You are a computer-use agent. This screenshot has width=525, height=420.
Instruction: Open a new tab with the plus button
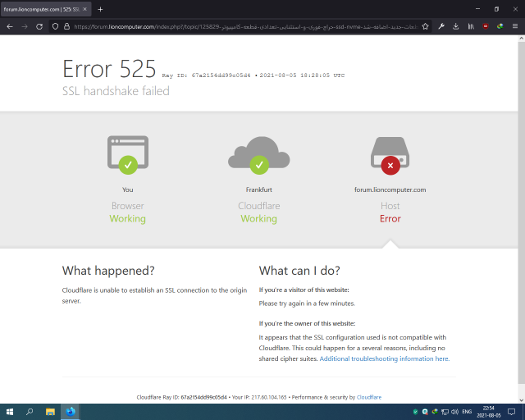[x=100, y=9]
